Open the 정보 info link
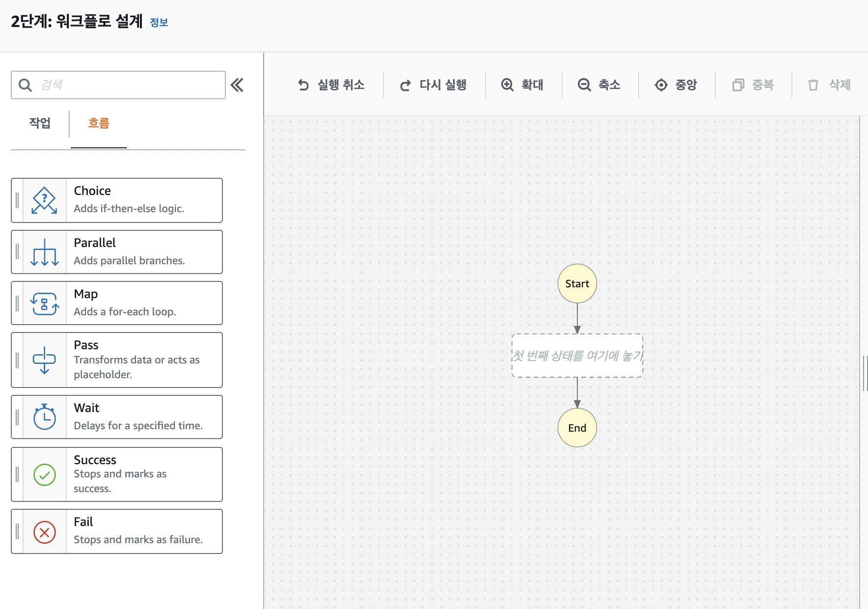This screenshot has width=868, height=609. (159, 23)
